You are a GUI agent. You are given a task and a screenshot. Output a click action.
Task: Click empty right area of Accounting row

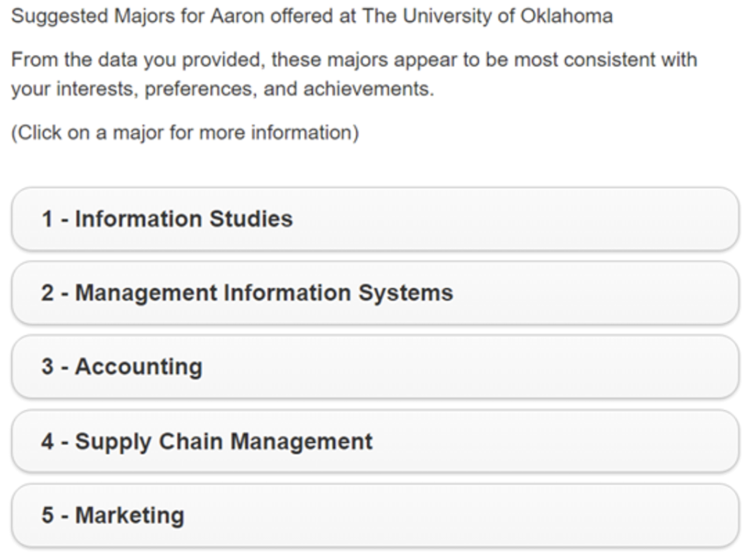point(591,367)
